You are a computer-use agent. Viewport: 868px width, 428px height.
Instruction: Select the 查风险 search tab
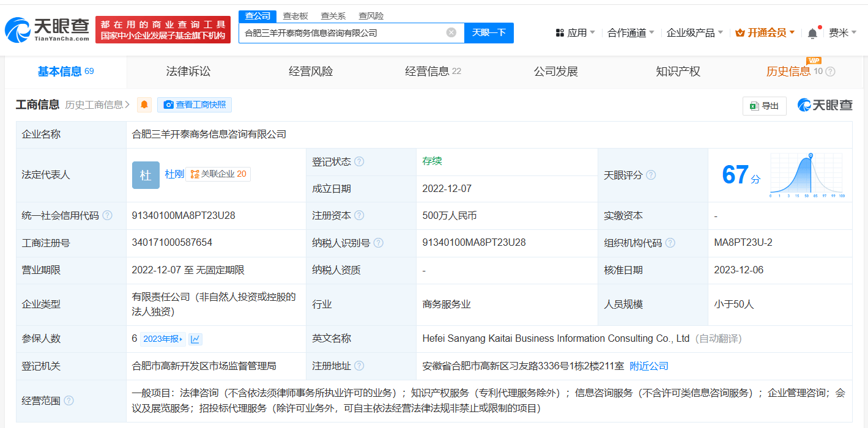pos(371,16)
